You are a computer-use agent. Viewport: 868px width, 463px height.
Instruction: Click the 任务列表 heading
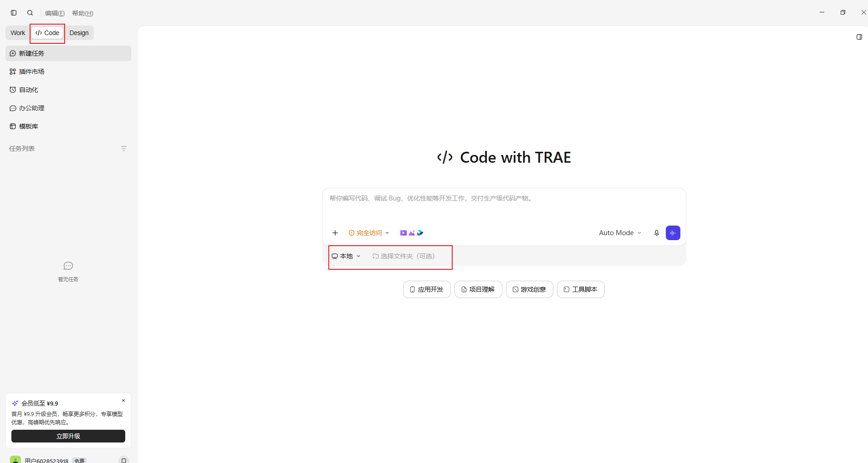point(22,149)
